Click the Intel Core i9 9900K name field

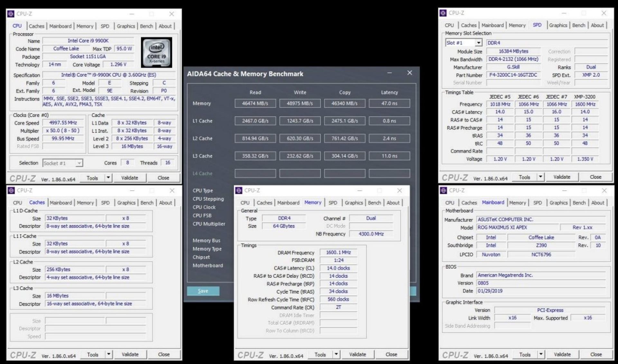click(88, 41)
